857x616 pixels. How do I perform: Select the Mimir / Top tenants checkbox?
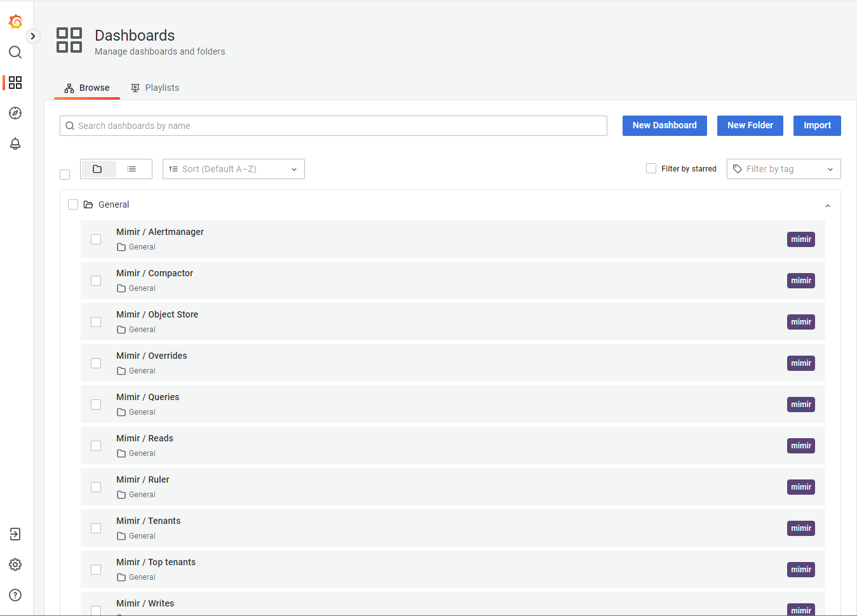[96, 570]
